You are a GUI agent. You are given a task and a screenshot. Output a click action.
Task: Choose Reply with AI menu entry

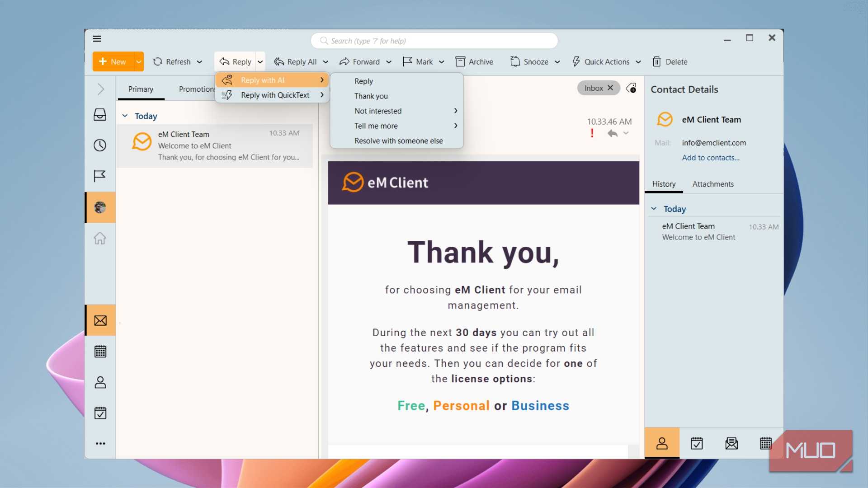[273, 80]
